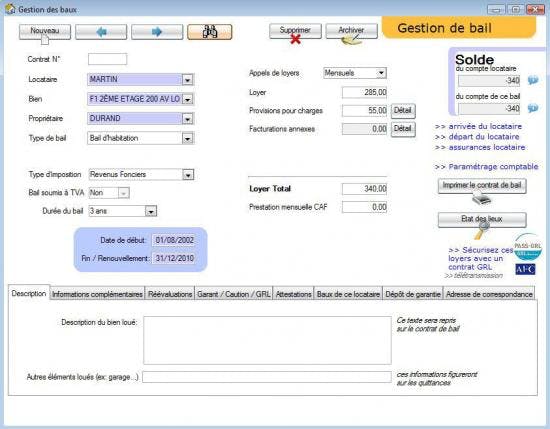Click the lease account balance field
The image size is (550, 429).
(x=489, y=109)
